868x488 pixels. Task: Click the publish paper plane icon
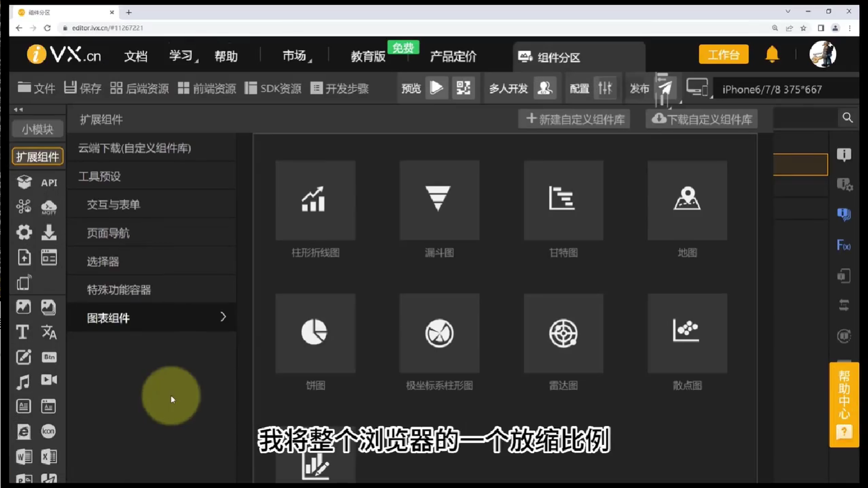(x=665, y=88)
